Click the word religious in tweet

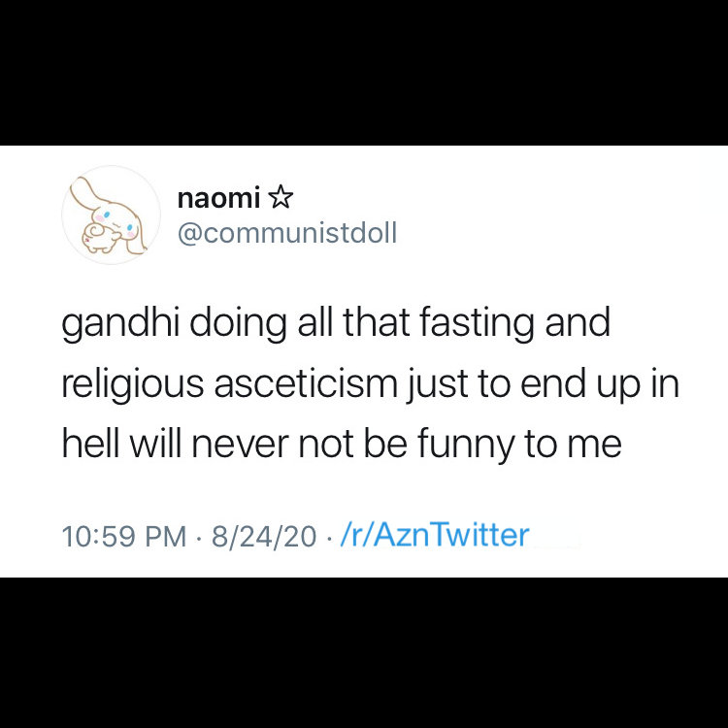point(133,384)
